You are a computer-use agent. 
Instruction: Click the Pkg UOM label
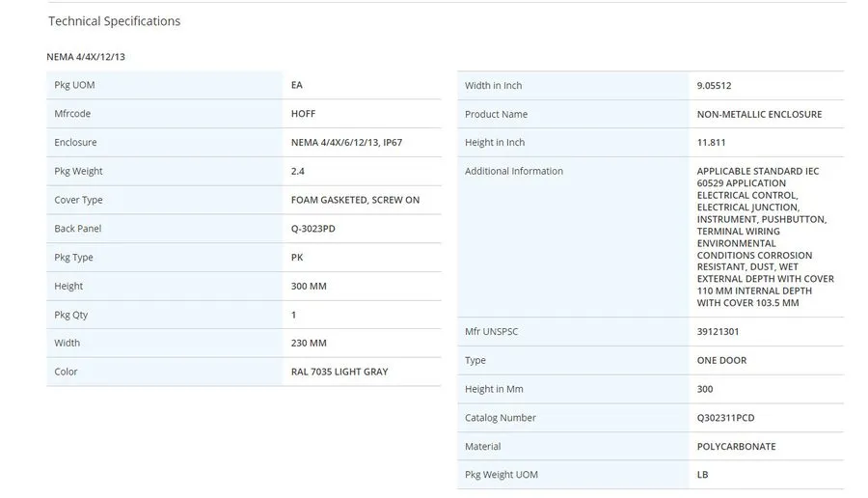pyautogui.click(x=74, y=85)
